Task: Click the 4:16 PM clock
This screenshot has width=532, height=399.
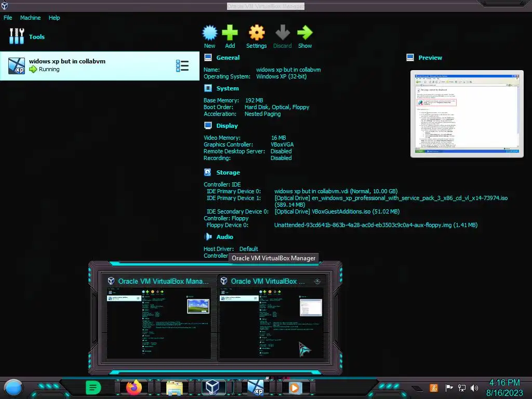Action: click(504, 383)
